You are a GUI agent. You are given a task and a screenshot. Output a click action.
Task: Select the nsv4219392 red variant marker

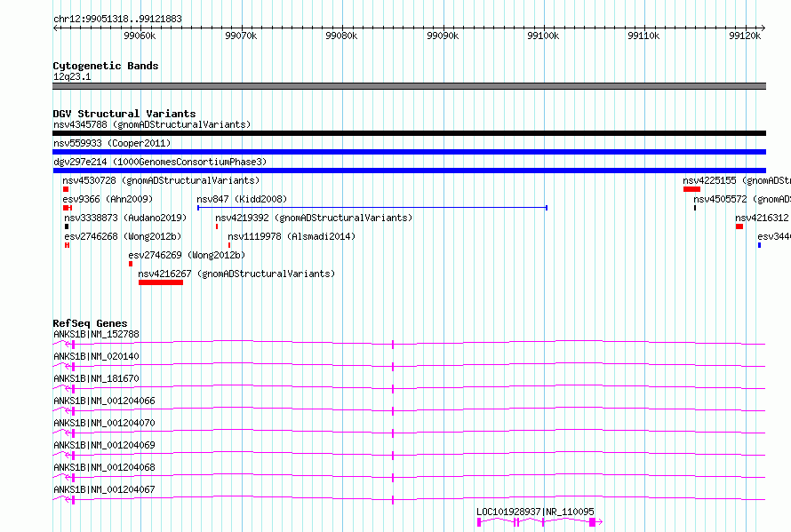[217, 226]
